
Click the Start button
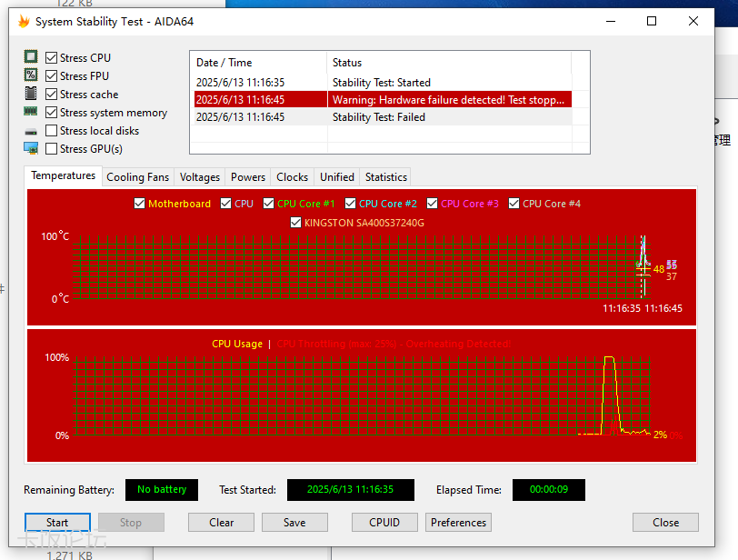57,523
